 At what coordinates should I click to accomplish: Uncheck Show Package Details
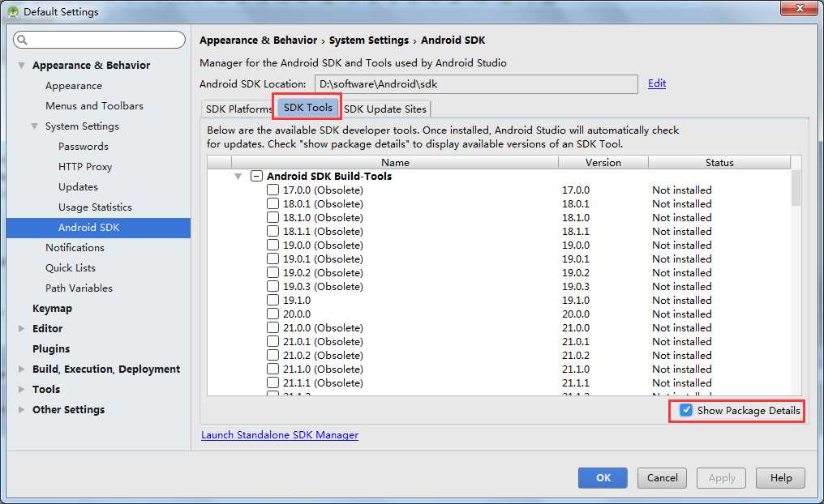point(686,411)
